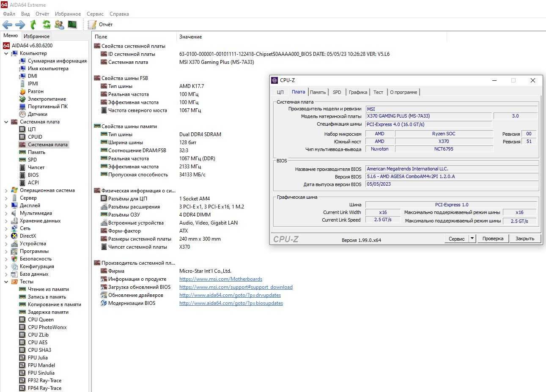This screenshot has height=392, width=546.
Task: Select the База данных tree node
Action: point(34,274)
